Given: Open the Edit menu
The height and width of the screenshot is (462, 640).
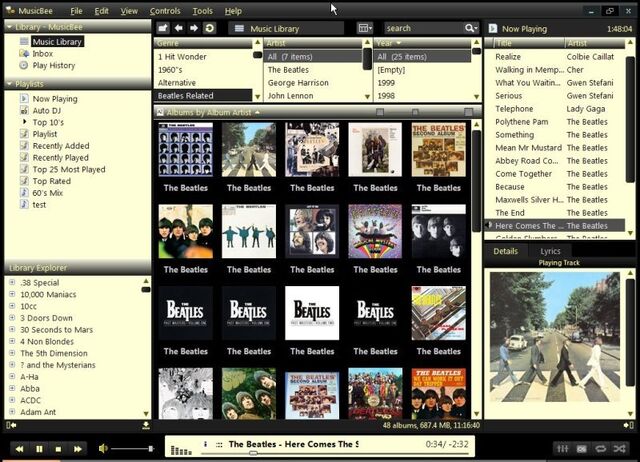Looking at the screenshot, I should point(101,11).
